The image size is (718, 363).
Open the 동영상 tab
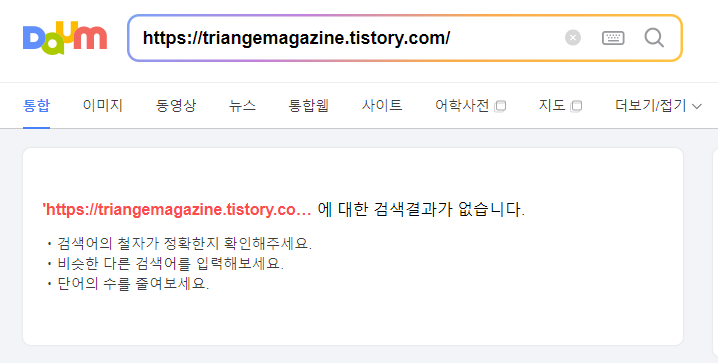pyautogui.click(x=176, y=106)
